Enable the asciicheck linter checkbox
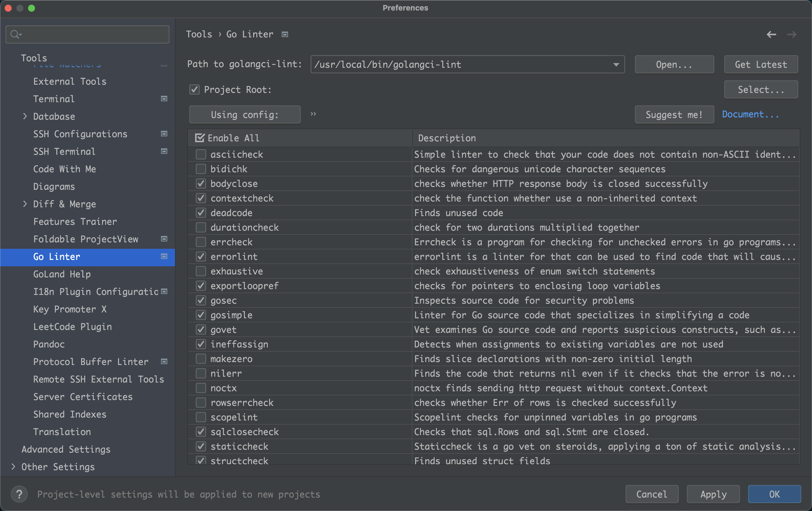Screen dimensions: 812x511 201,154
